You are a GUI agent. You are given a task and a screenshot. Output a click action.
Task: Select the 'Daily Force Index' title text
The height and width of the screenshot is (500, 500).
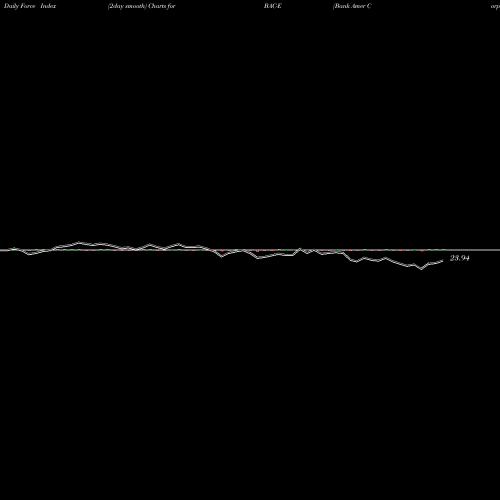click(30, 6)
